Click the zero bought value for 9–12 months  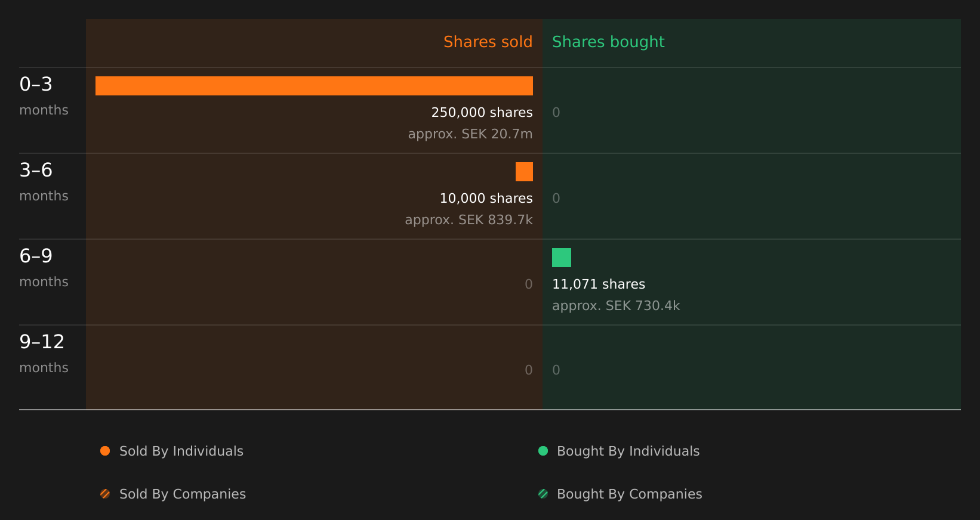point(556,370)
